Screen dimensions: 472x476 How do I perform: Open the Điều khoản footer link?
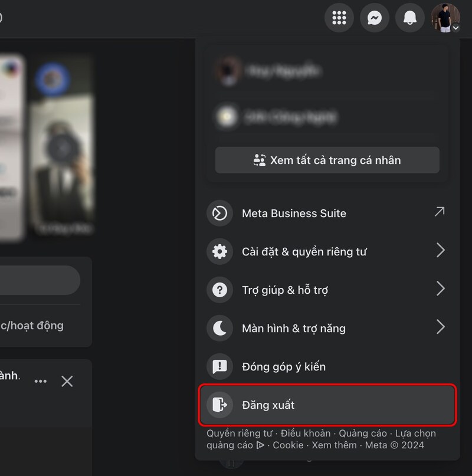[305, 434]
